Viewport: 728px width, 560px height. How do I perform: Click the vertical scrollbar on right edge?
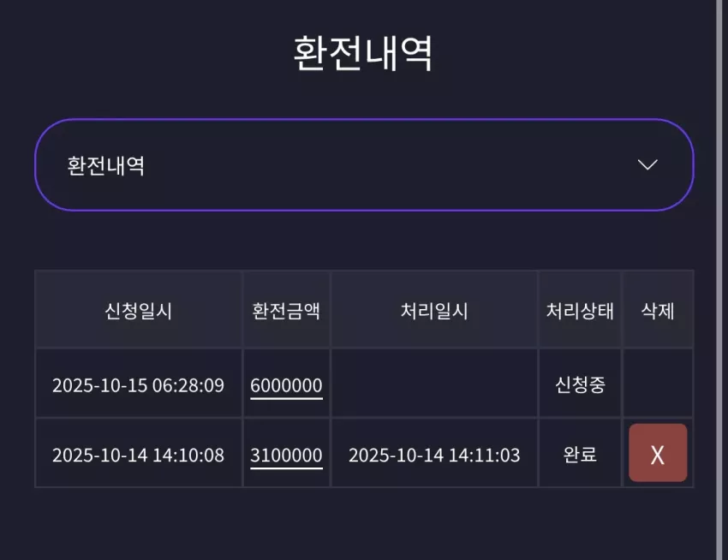[x=722, y=280]
